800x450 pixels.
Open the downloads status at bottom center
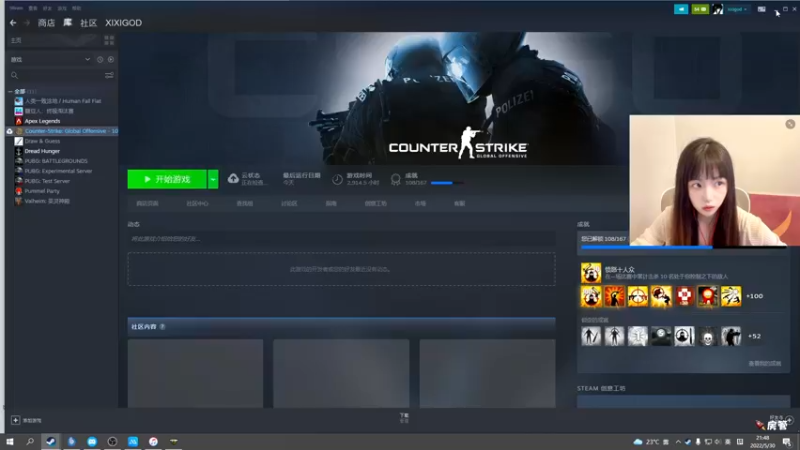pos(404,418)
